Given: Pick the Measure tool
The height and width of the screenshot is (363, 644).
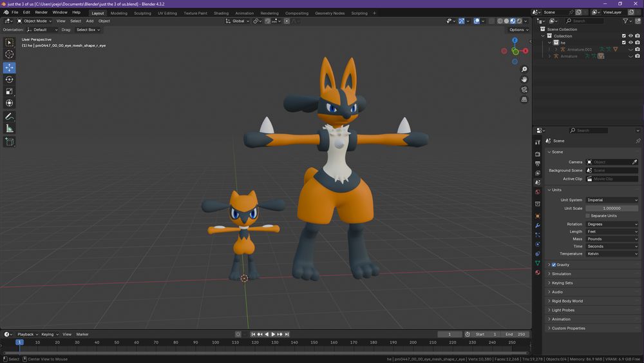Looking at the screenshot, I should 10,128.
